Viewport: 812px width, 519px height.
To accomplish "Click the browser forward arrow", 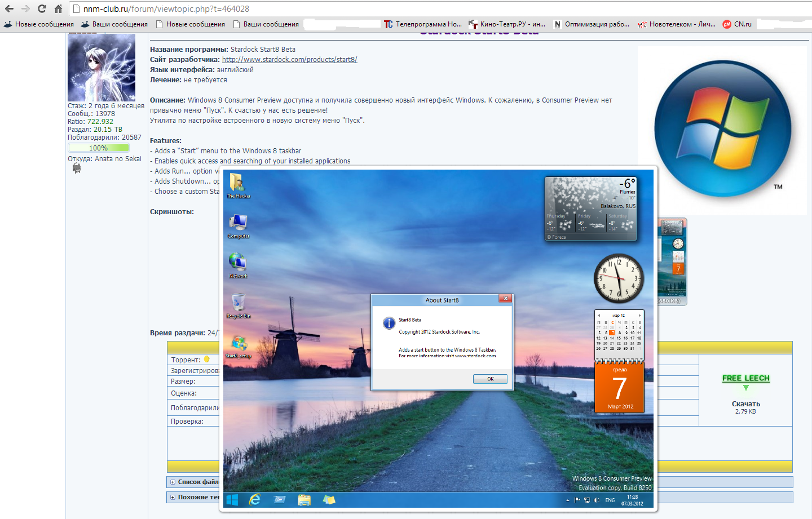I will coord(25,8).
